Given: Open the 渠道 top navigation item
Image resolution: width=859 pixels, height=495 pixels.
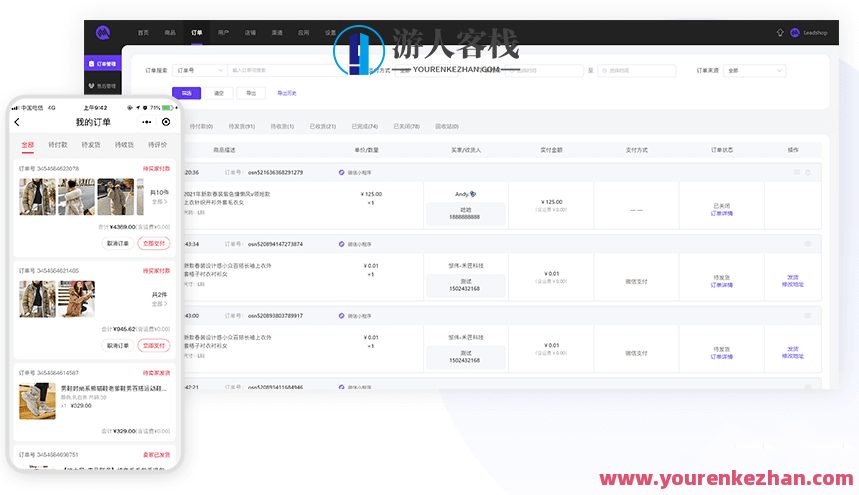Looking at the screenshot, I should tap(277, 33).
